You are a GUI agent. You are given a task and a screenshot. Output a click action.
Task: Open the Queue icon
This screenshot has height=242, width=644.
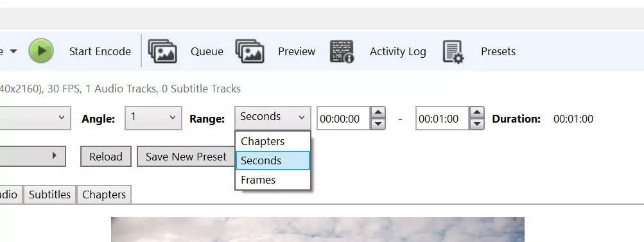pos(162,51)
